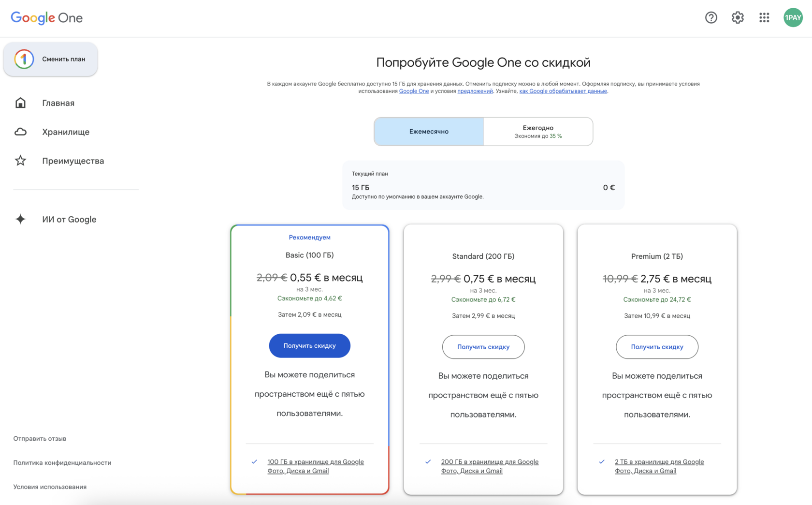Screen dimensions: 812x505
Task: Click the colorful Google One icon in Сменить план
Action: pyautogui.click(x=24, y=59)
